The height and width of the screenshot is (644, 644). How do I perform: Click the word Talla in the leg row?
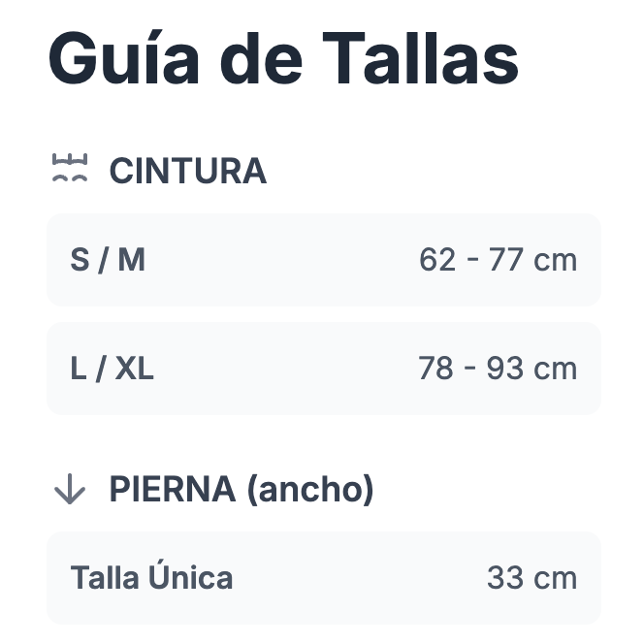tap(105, 578)
